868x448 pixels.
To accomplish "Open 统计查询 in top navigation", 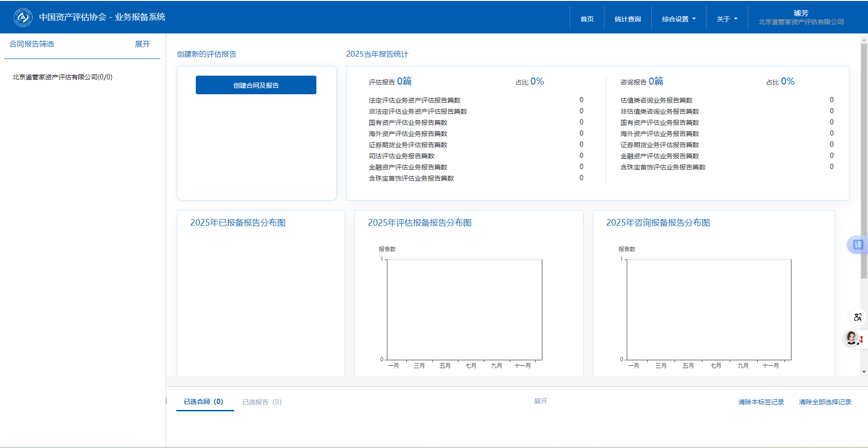I will (x=627, y=19).
